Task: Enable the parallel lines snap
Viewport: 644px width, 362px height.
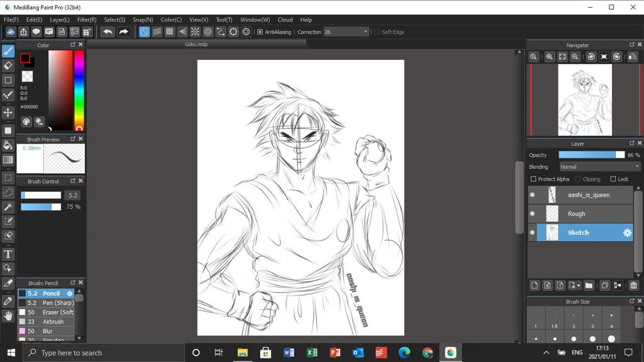Action: (x=157, y=31)
